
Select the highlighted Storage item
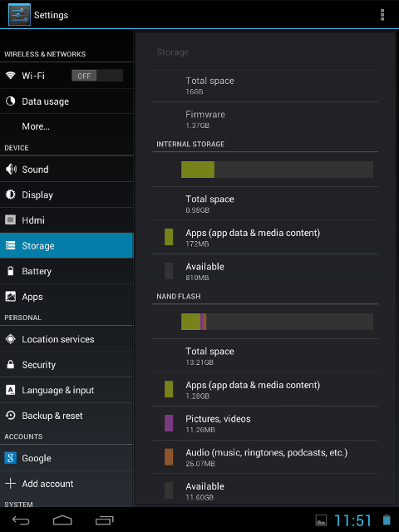tap(66, 246)
